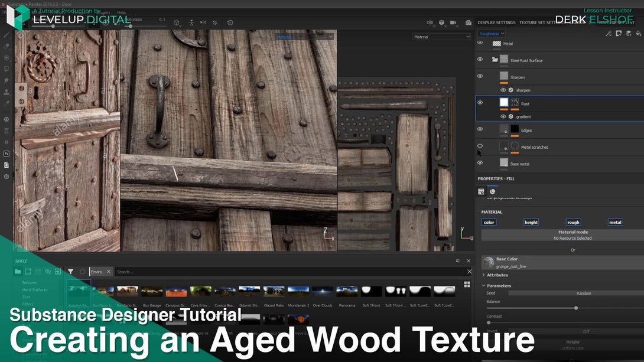Select the smudge tool in left toolbar
Screen dimensions: 644x362
pyautogui.click(x=6, y=80)
